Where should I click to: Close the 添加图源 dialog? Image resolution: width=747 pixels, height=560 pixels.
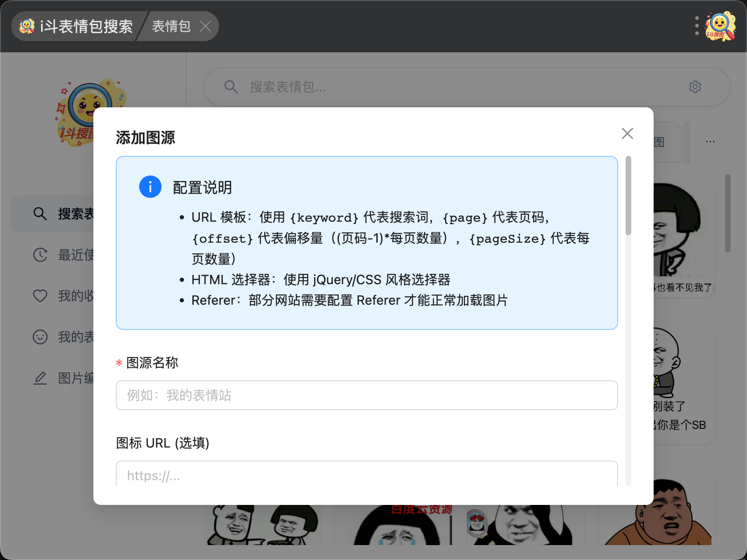(x=627, y=133)
